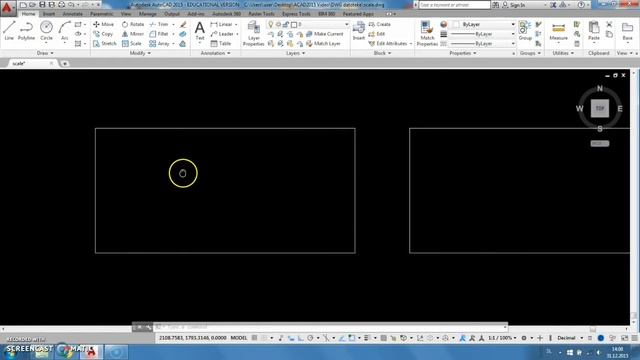Expand the Draw panel
This screenshot has width=640, height=360.
point(45,53)
